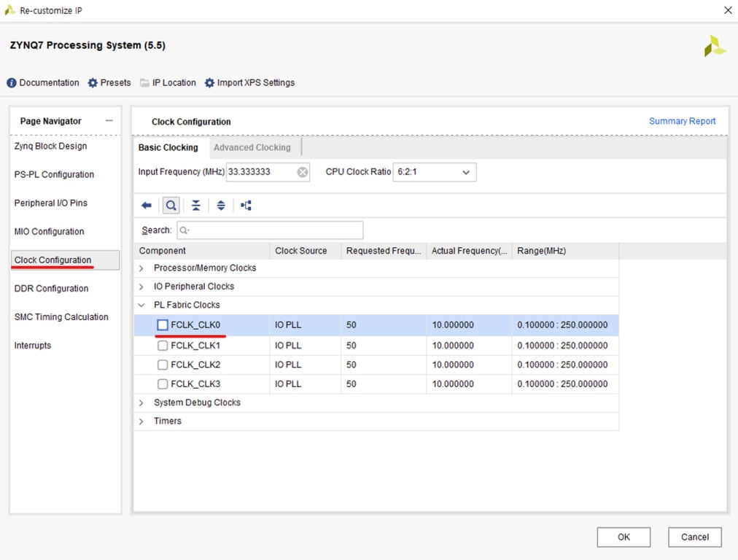Open the CPU Clock Ratio dropdown
738x560 pixels.
435,172
